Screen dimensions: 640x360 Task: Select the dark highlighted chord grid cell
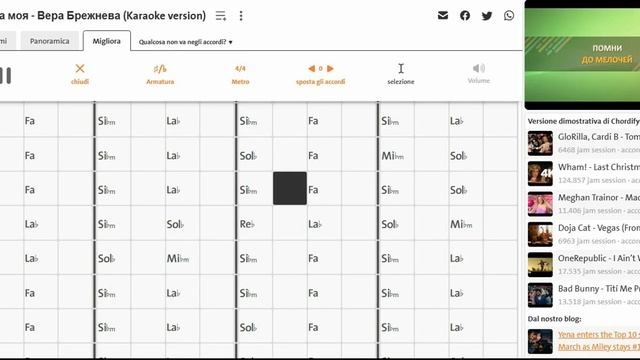(x=290, y=188)
